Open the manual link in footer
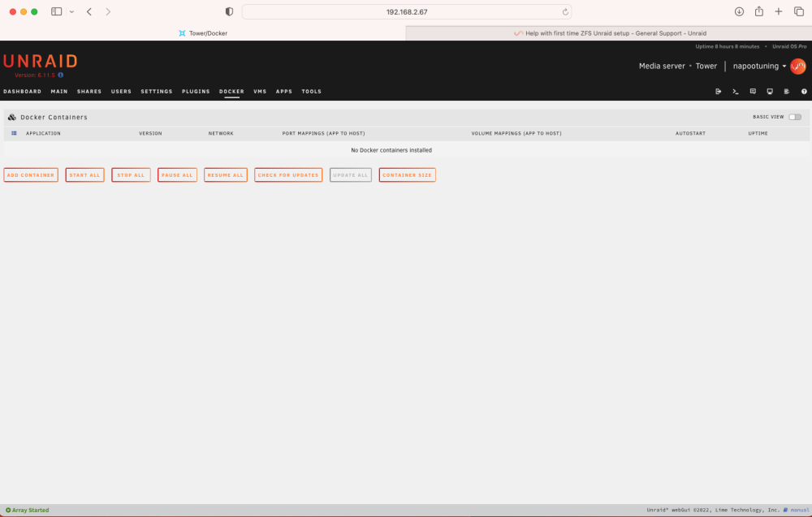812x517 pixels. click(800, 511)
